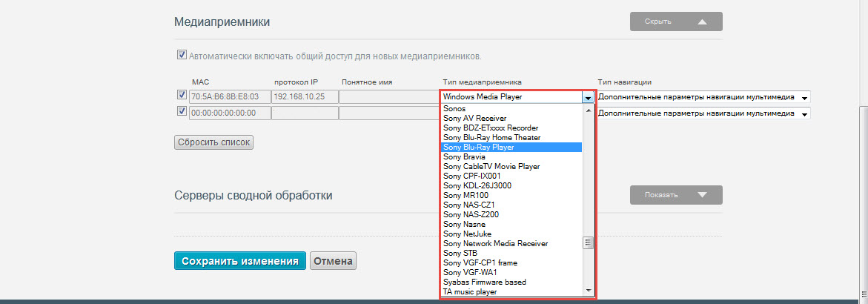Toggle checkbox for MAC 70:5A:B6:8B:E8:03 row

181,95
